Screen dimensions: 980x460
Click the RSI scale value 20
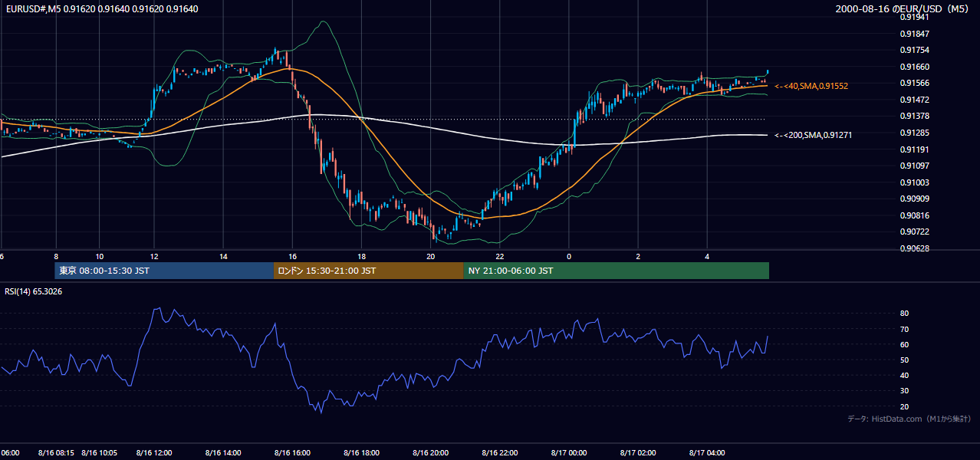904,407
